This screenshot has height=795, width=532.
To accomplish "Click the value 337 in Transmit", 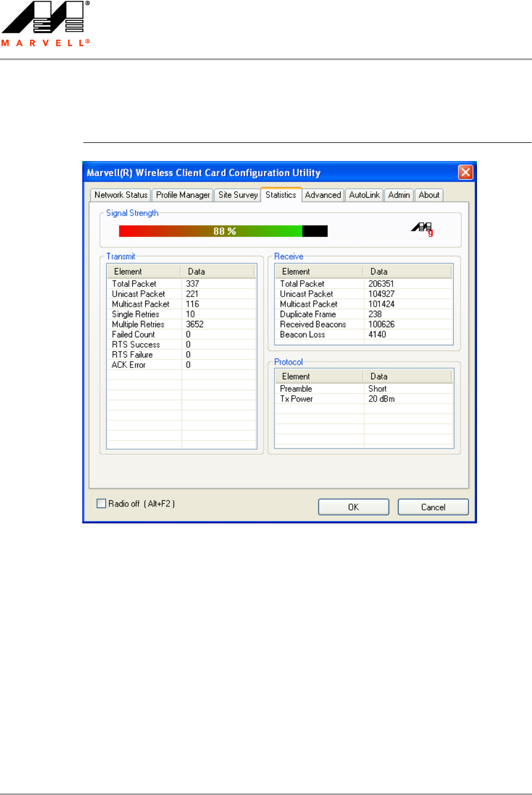I will pos(192,284).
